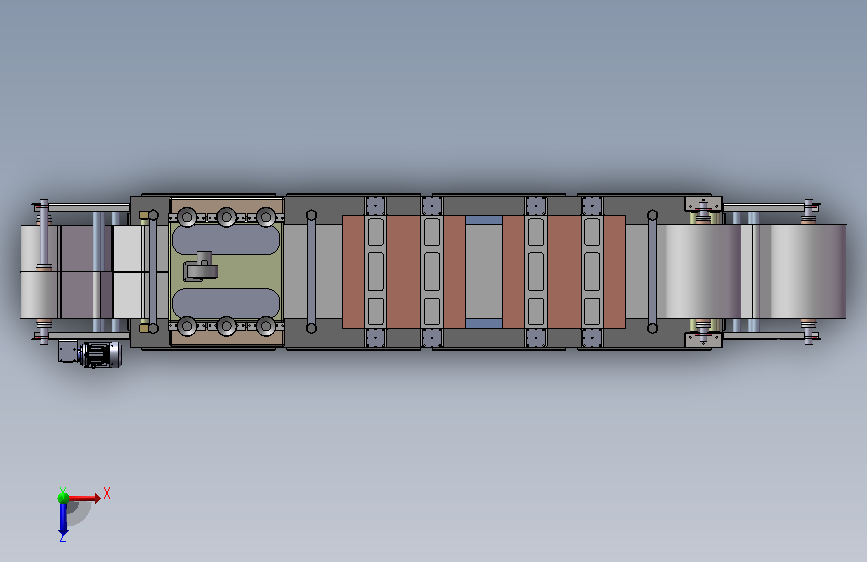The width and height of the screenshot is (867, 562).
Task: Select the top-middle chain sprocket wheel
Action: click(226, 217)
